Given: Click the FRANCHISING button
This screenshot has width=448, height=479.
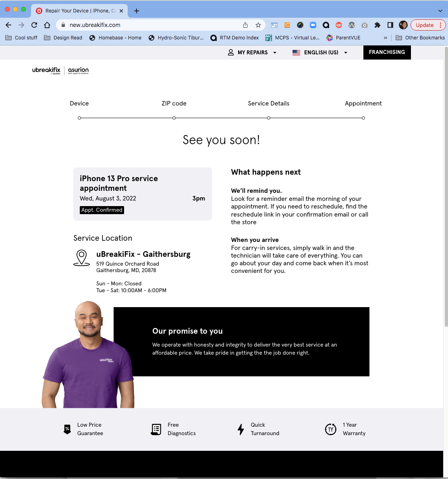Looking at the screenshot, I should pyautogui.click(x=387, y=52).
